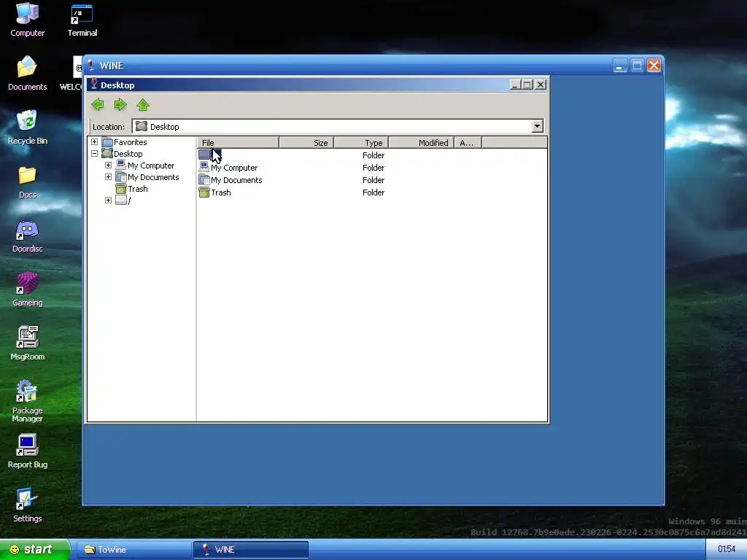Open the Report Bug desktop shortcut

coord(27,451)
